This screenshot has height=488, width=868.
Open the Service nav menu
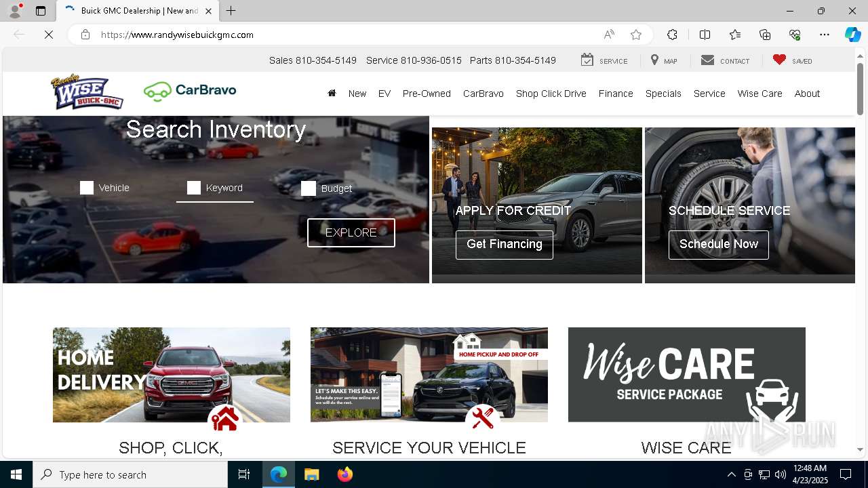click(709, 94)
